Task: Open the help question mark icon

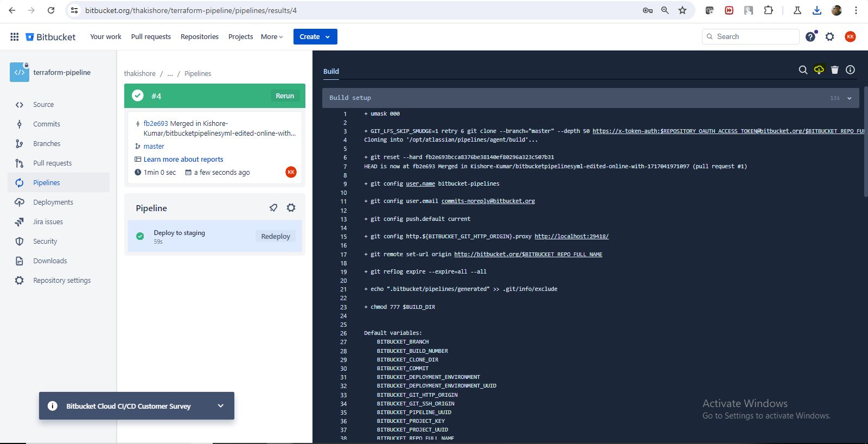Action: 810,37
